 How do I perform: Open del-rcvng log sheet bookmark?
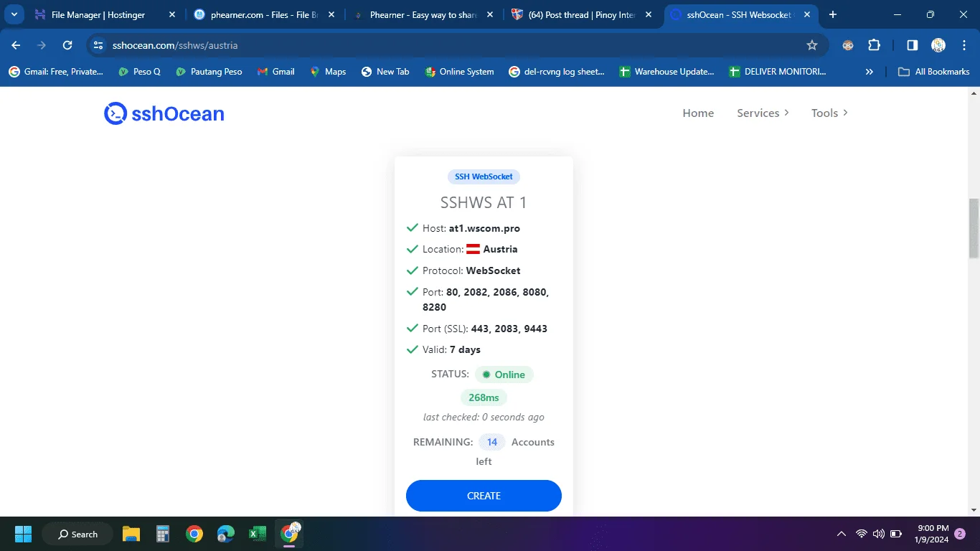[557, 72]
